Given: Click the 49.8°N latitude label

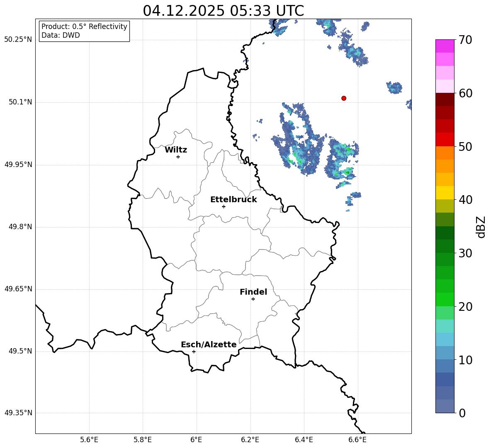Looking at the screenshot, I should pos(20,227).
